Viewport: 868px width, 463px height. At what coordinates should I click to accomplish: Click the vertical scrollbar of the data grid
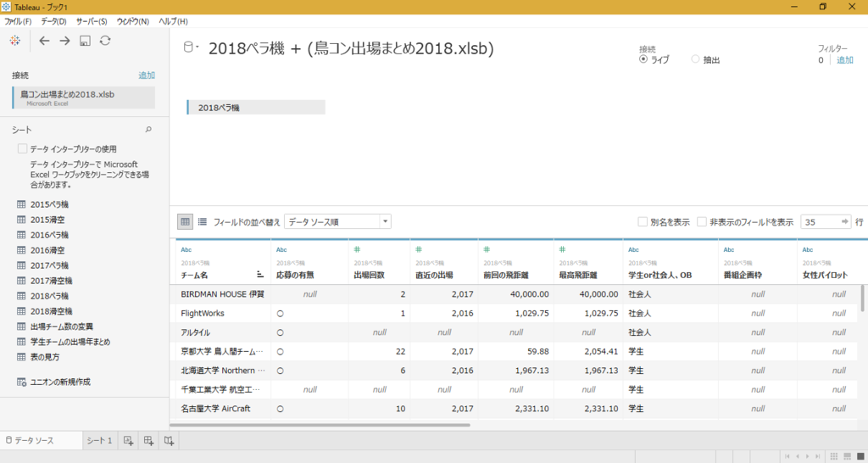point(862,298)
